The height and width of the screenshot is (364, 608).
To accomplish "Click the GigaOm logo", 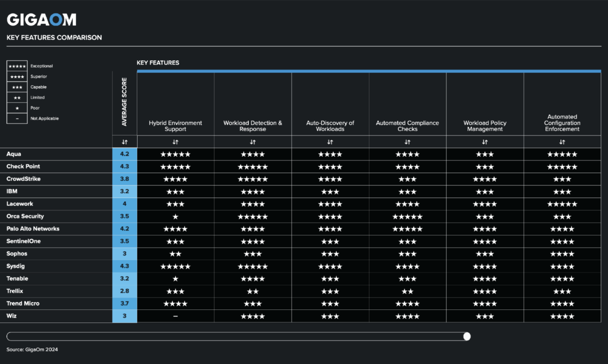I will coord(41,19).
